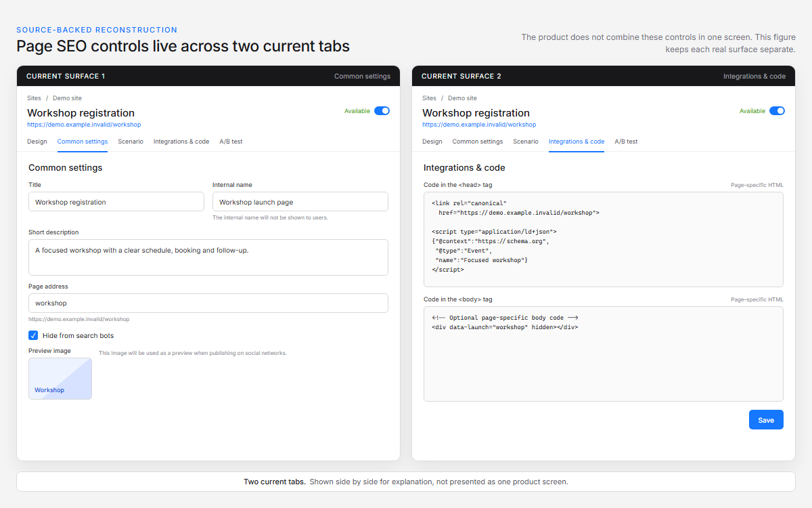This screenshot has height=508, width=812.
Task: Open the workshop URL link in Surface 2
Action: pyautogui.click(x=479, y=125)
